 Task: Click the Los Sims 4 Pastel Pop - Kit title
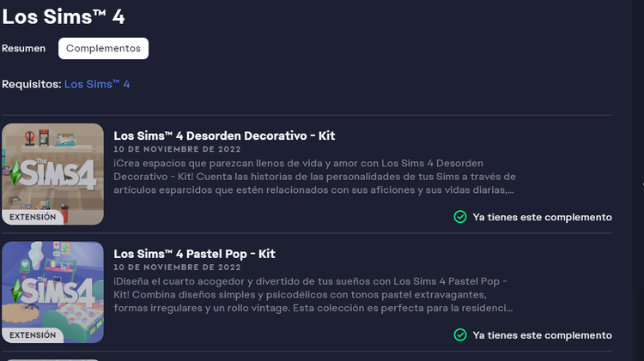pyautogui.click(x=194, y=254)
